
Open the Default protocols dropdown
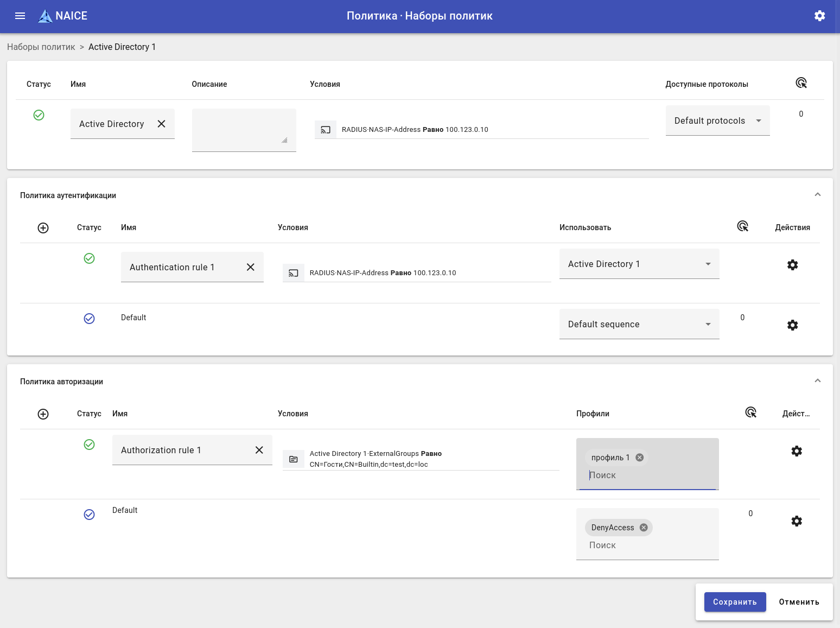pos(717,121)
